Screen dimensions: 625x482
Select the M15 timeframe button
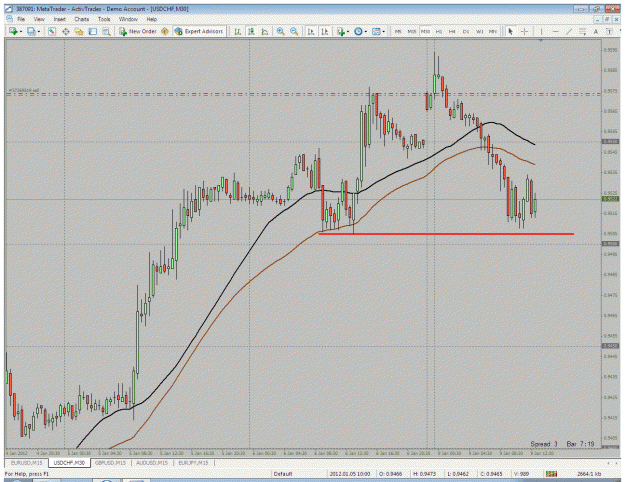coord(411,31)
